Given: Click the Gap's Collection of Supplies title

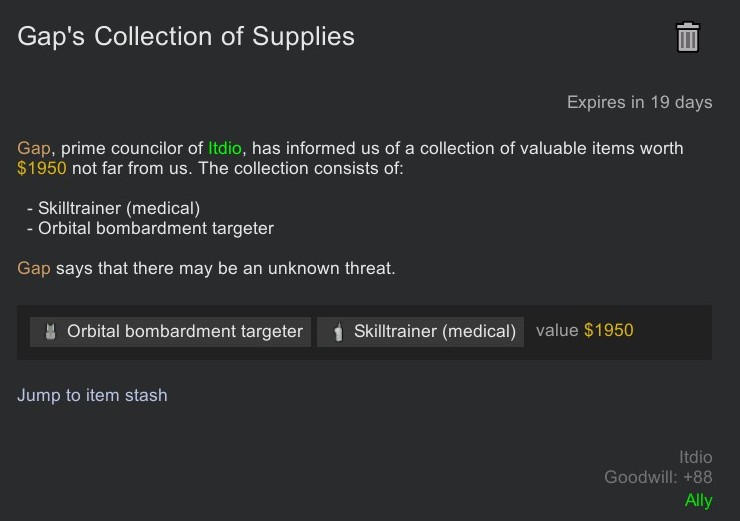Looking at the screenshot, I should click(186, 36).
